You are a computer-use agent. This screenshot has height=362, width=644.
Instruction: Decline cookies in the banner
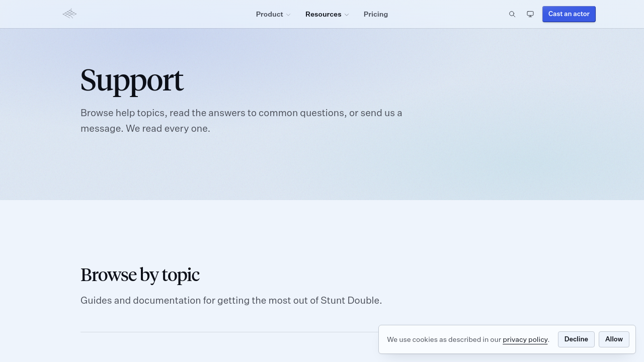576,339
